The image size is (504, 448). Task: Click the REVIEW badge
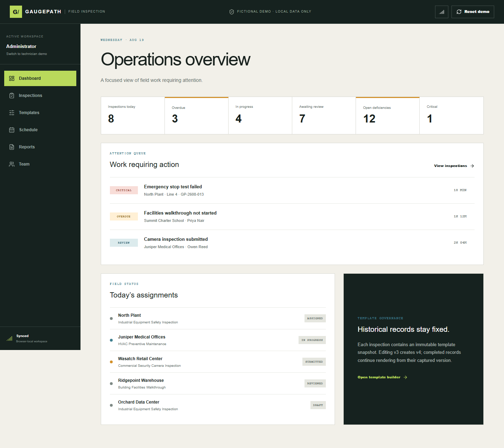[124, 243]
